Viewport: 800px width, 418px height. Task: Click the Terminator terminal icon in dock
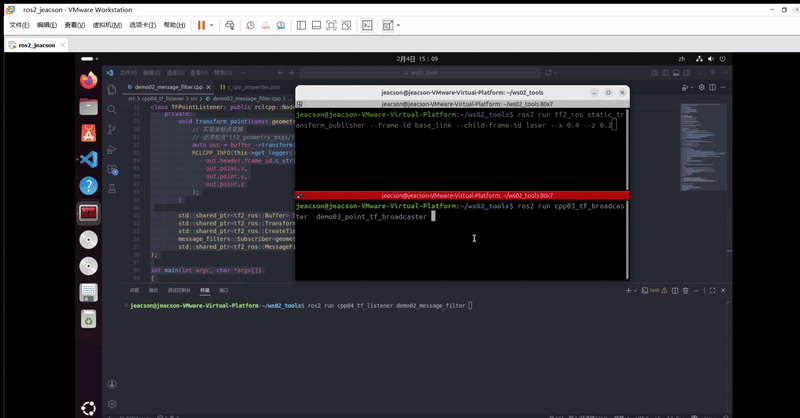[x=88, y=213]
